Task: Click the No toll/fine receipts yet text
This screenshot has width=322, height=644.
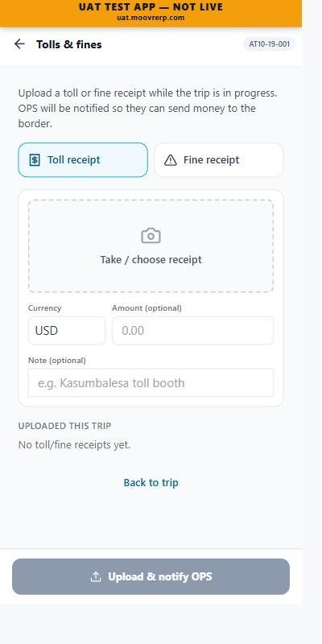Action: (x=74, y=445)
